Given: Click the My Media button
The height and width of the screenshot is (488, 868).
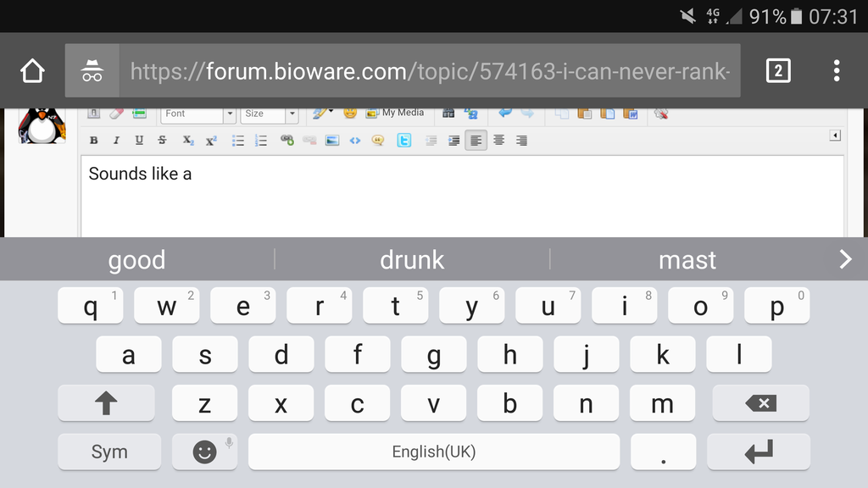Looking at the screenshot, I should click(395, 113).
